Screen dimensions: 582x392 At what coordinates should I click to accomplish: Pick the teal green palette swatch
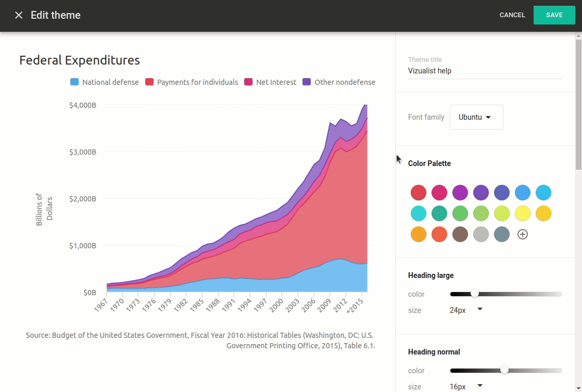[x=439, y=213]
